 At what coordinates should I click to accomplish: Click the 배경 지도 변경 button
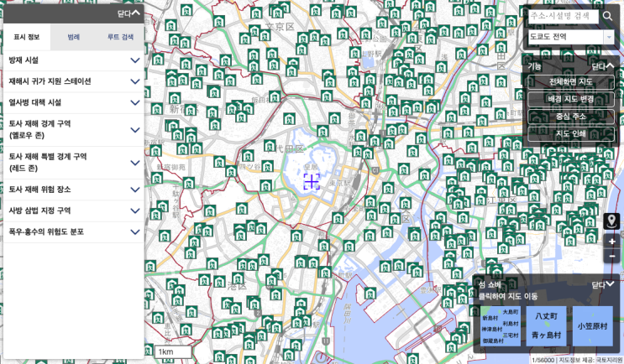click(x=571, y=99)
